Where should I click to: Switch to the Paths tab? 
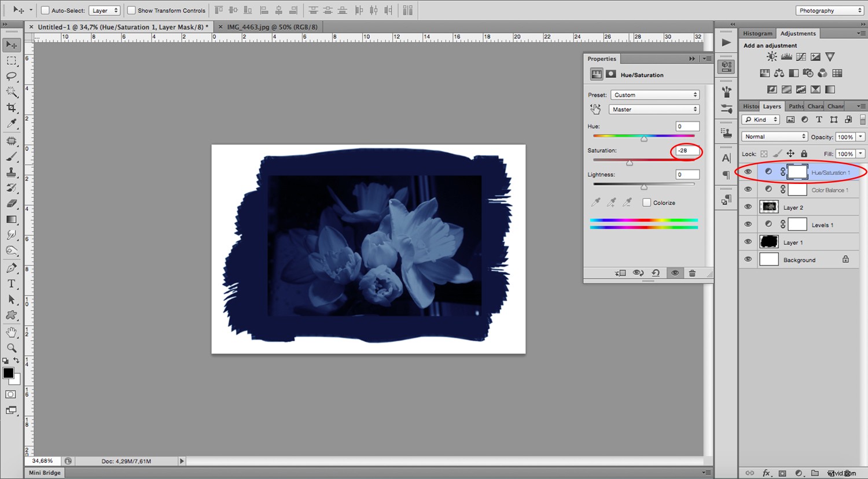[x=795, y=106]
